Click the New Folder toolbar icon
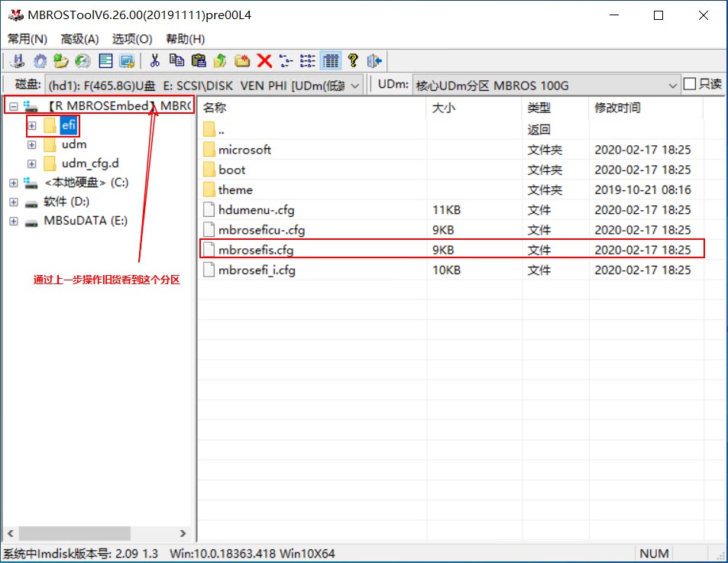Image resolution: width=728 pixels, height=563 pixels. point(242,61)
